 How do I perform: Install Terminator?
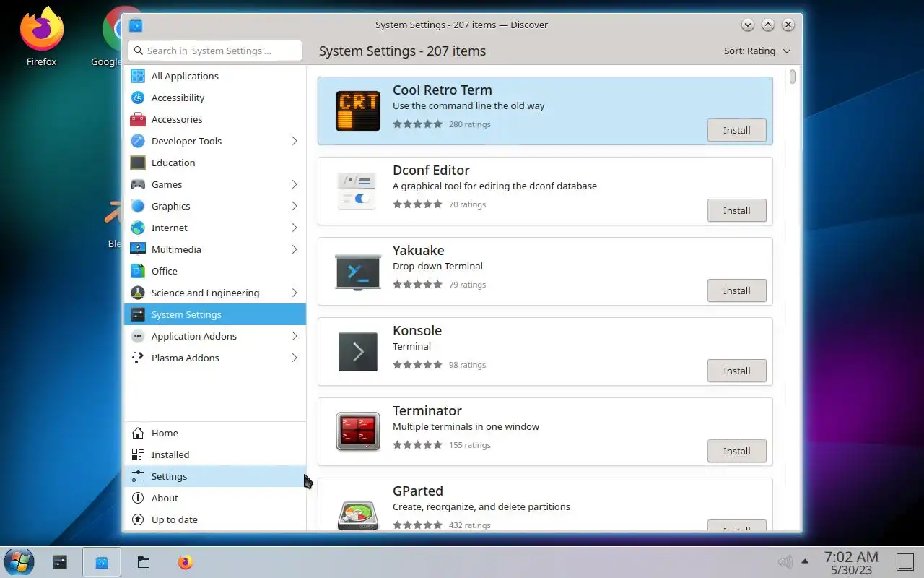coord(736,451)
